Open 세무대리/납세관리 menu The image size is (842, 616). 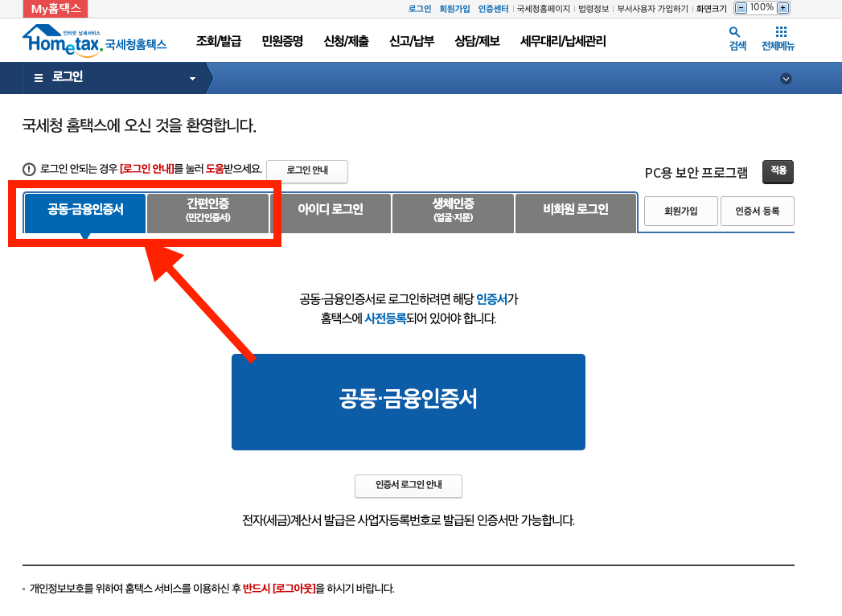563,41
